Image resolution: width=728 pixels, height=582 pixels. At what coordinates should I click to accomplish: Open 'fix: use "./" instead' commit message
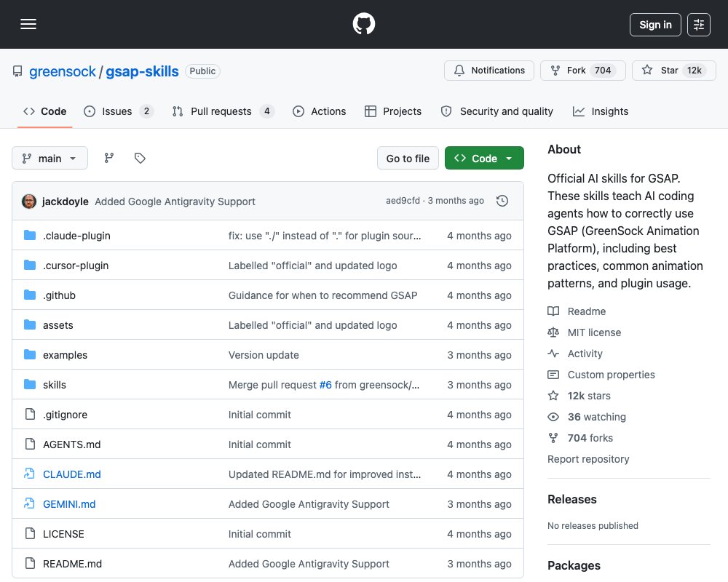click(x=325, y=236)
